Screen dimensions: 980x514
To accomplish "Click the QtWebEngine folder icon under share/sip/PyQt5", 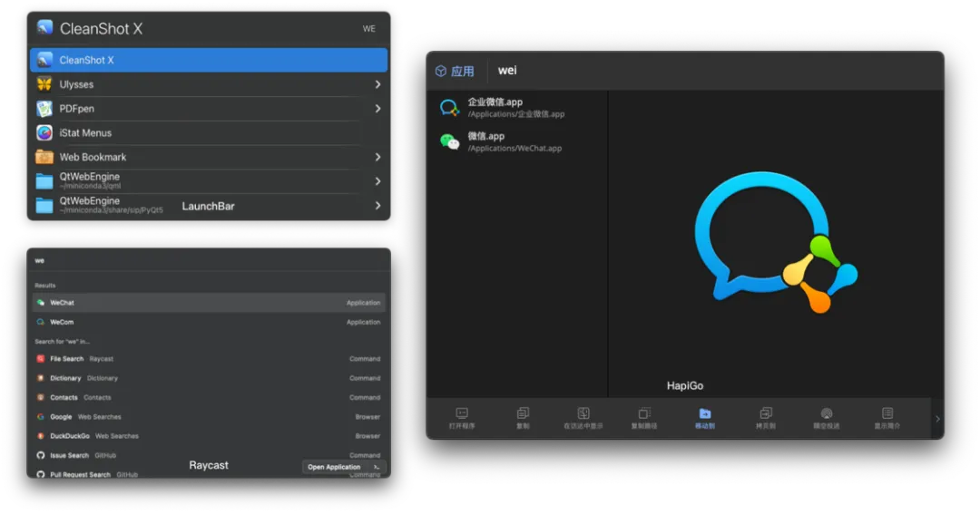I will tap(44, 206).
